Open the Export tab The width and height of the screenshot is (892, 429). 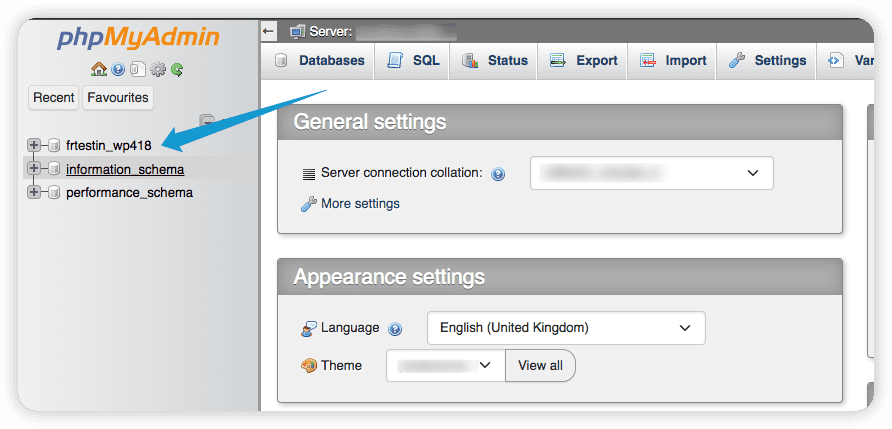[583, 61]
